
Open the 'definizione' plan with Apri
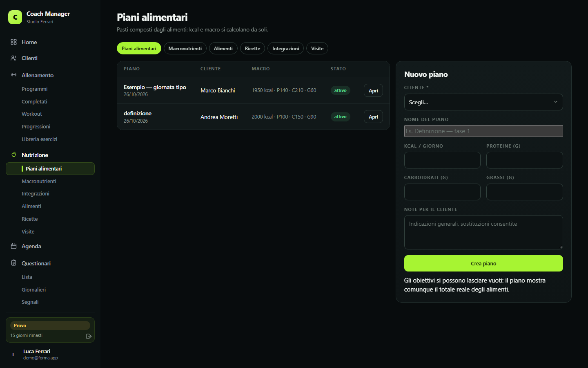[x=373, y=117]
